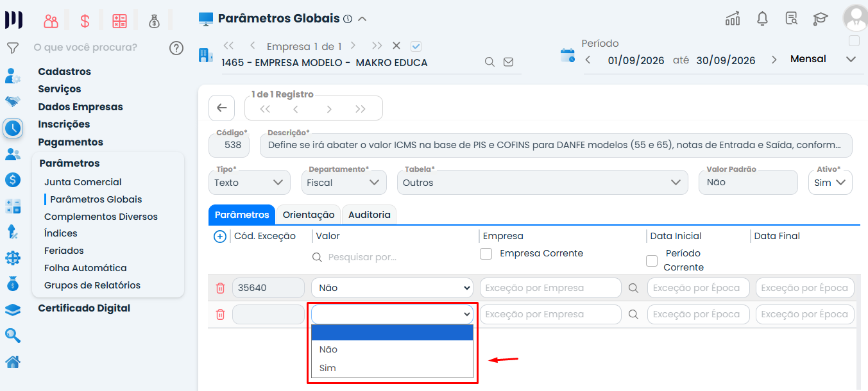Search company for row 35640 exception
The image size is (868, 391).
coord(634,288)
